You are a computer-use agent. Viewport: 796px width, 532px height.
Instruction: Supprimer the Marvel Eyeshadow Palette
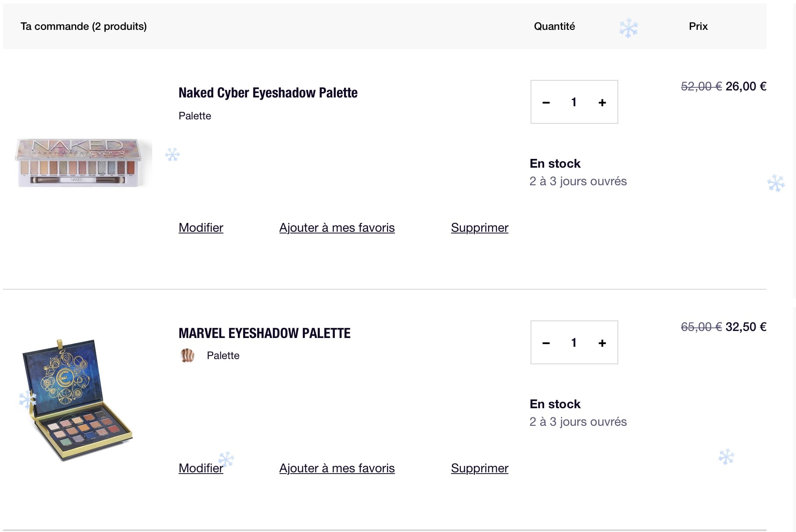[479, 468]
